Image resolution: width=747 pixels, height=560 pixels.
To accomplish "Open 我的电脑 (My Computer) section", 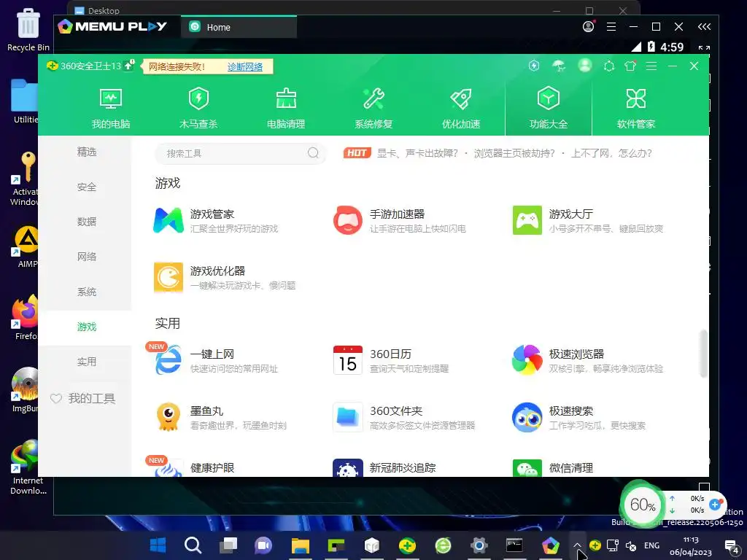I will tap(111, 109).
